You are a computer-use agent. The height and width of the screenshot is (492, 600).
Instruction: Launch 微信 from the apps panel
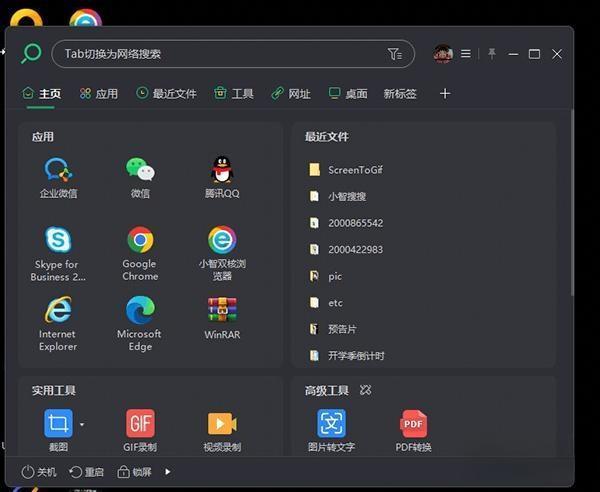coord(140,169)
